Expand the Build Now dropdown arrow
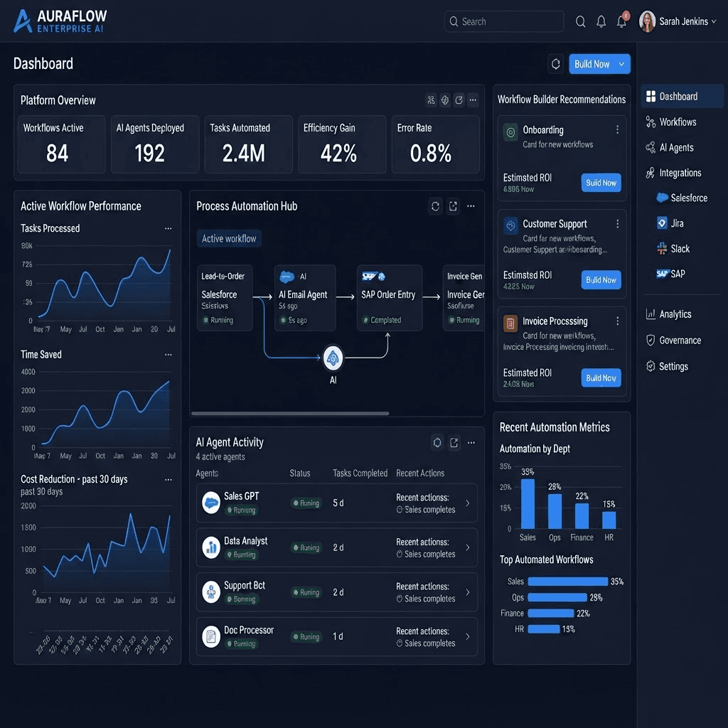The height and width of the screenshot is (728, 728). point(621,64)
